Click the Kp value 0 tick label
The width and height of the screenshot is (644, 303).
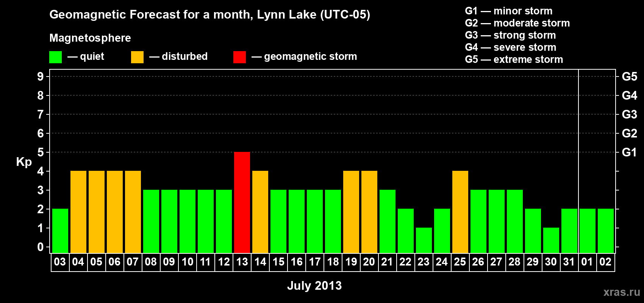[41, 247]
